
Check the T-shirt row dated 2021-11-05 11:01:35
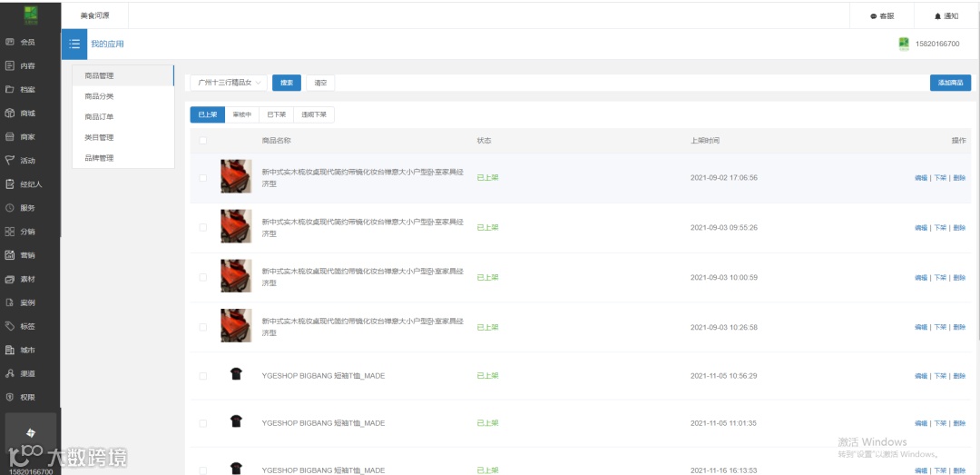pos(202,423)
